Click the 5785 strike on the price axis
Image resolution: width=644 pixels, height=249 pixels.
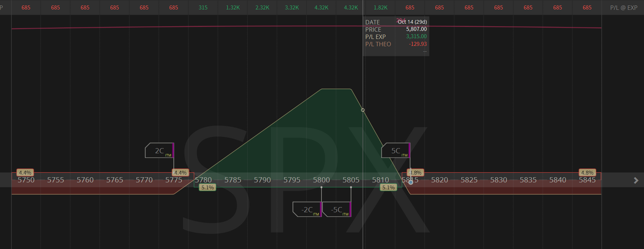click(x=233, y=180)
